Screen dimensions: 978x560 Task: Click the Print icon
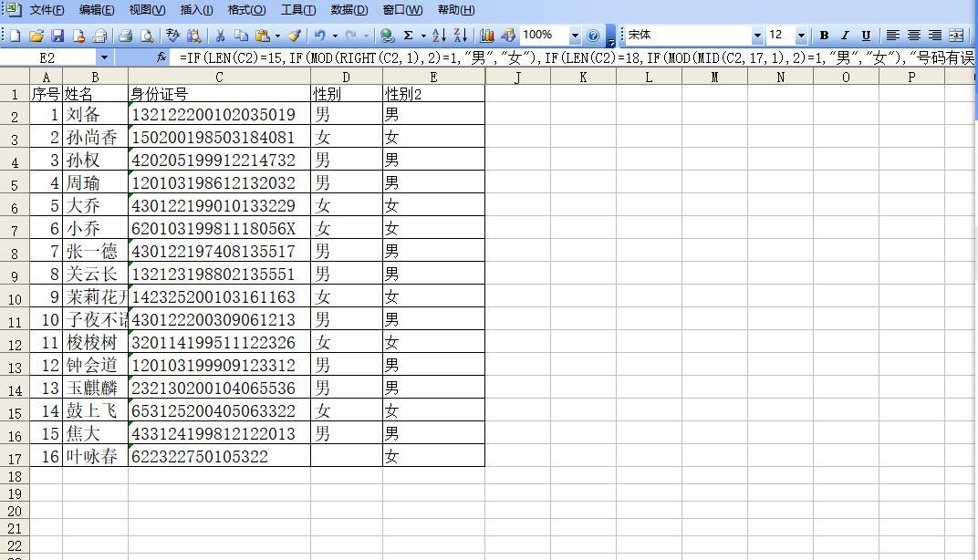126,36
